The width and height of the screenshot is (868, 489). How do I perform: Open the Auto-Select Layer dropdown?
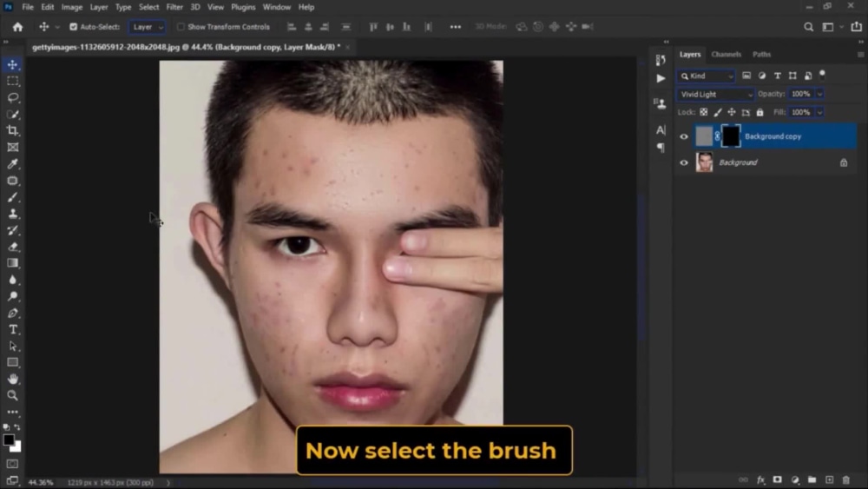[147, 27]
